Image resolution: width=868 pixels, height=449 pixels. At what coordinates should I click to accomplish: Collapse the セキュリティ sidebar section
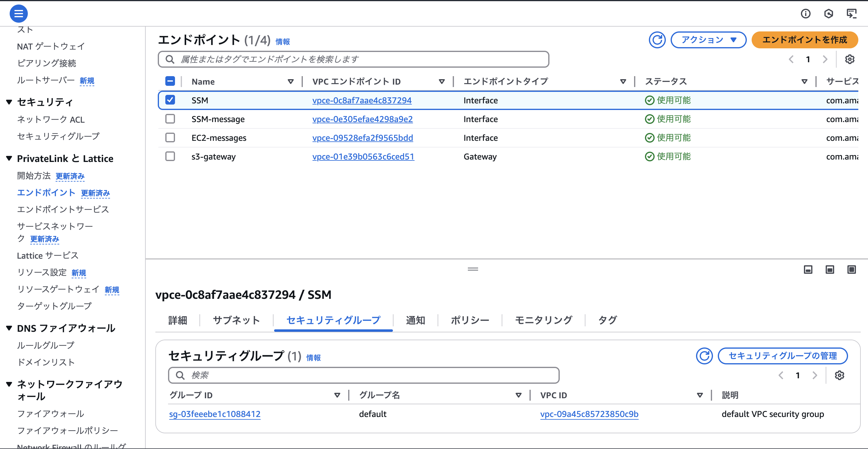[9, 102]
